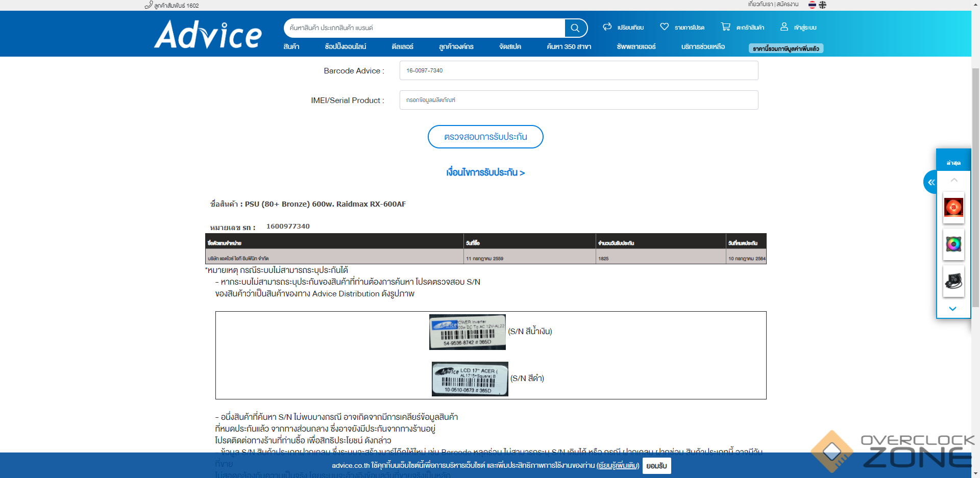This screenshot has width=980, height=478.
Task: Click the search magnifier icon
Action: [575, 28]
